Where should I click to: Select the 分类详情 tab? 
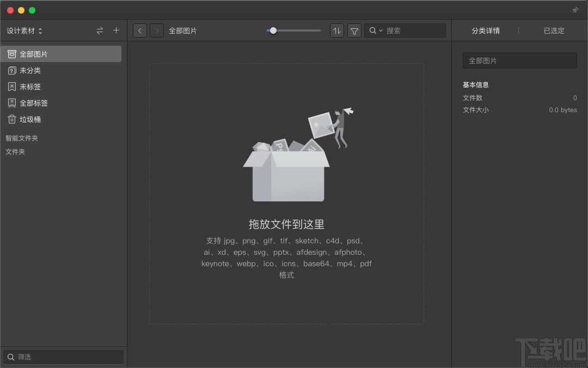(486, 30)
